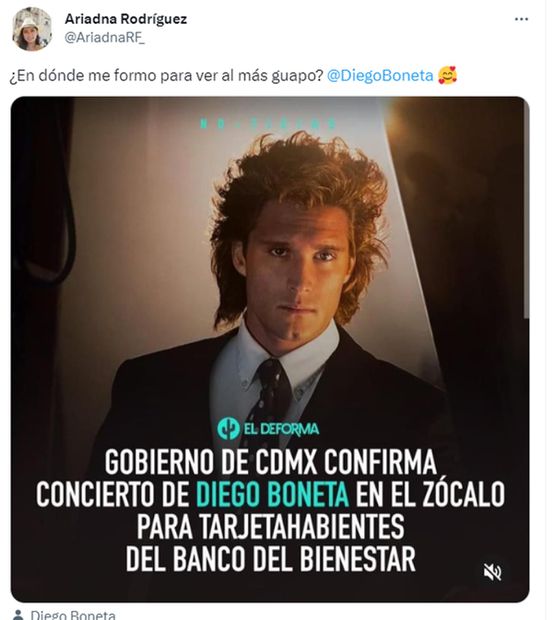This screenshot has height=620, width=554.
Task: Click Ariadna Rodríguez's profile avatar
Action: pos(32,30)
